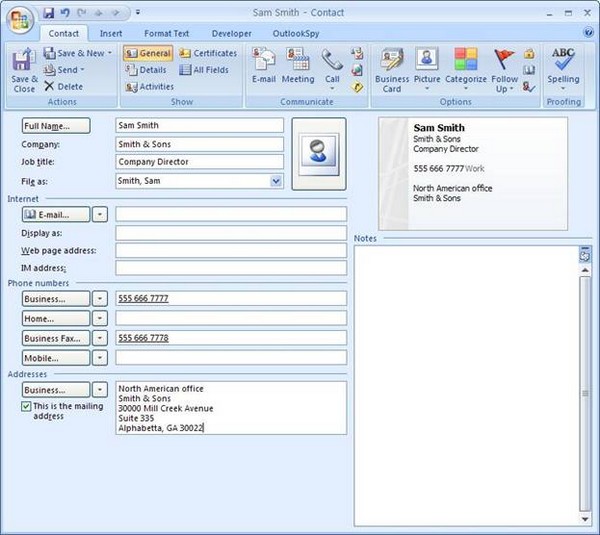Click the Follow Up flag icon

[504, 60]
